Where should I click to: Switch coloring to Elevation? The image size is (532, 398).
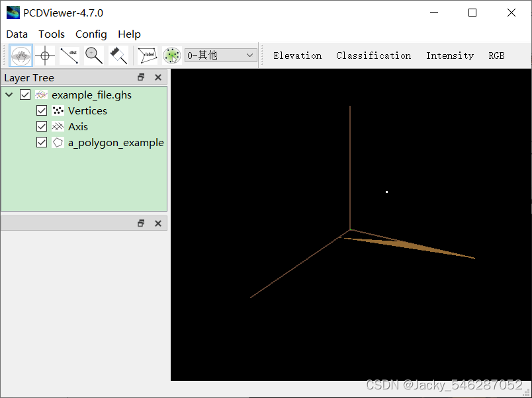(298, 56)
